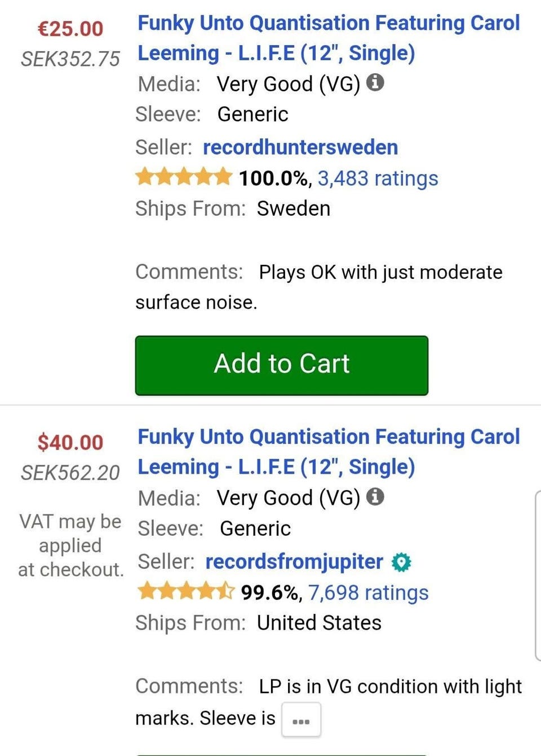The image size is (541, 756).
Task: Open the recordhuntersweden seller profile
Action: [300, 147]
